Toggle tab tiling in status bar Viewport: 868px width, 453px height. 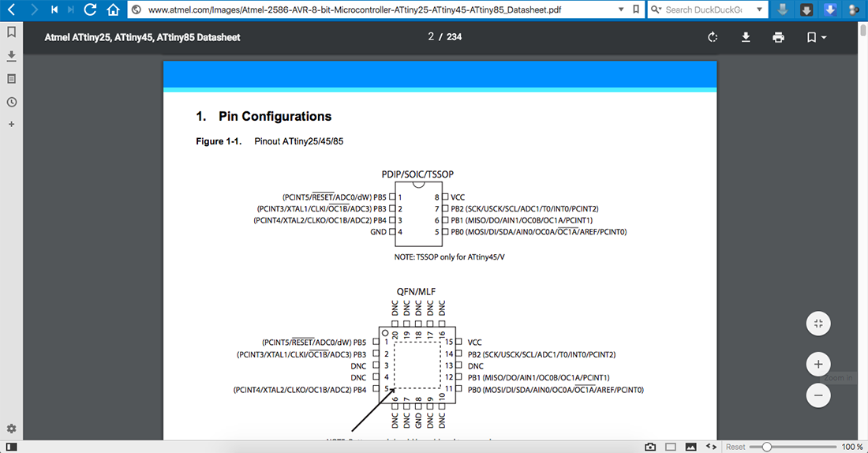click(671, 447)
